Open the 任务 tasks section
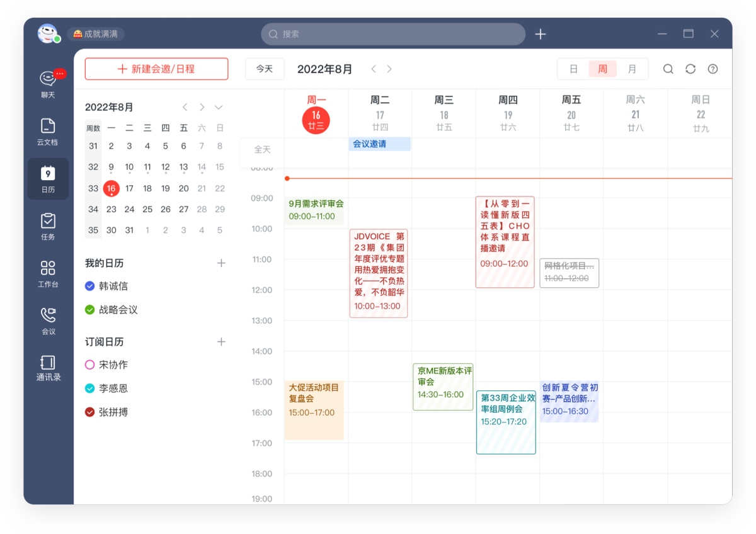This screenshot has height=534, width=756. [48, 226]
